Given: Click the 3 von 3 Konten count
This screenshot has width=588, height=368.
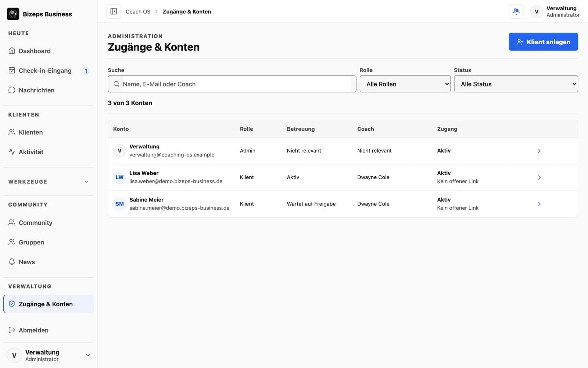Looking at the screenshot, I should (x=130, y=103).
